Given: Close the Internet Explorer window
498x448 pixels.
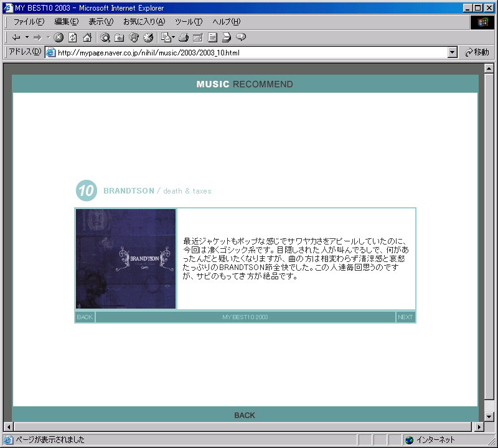Looking at the screenshot, I should click(x=489, y=8).
